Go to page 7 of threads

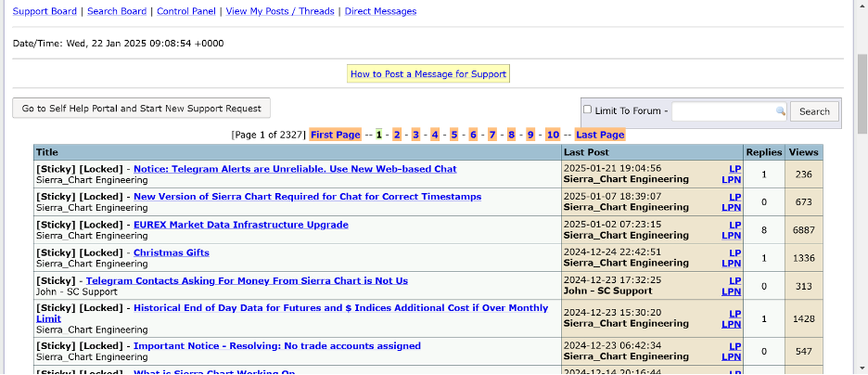[492, 135]
